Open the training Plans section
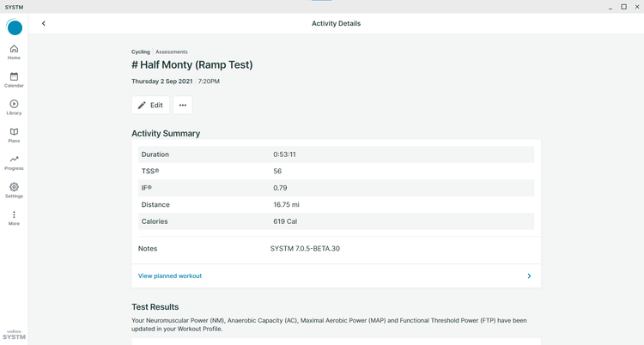Screen dimensions: 644x345 pos(14,135)
